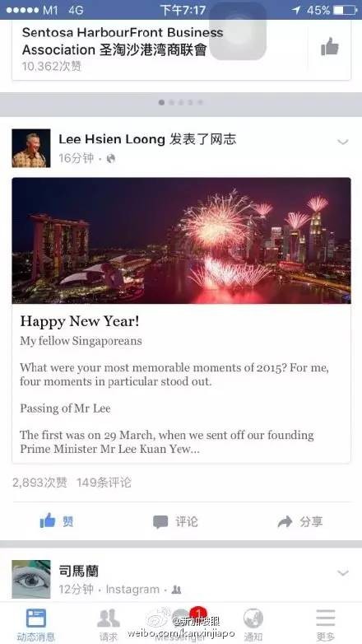Switch to the 请求 friend requests tab
Viewport: 362px width, 644px height.
tap(109, 624)
